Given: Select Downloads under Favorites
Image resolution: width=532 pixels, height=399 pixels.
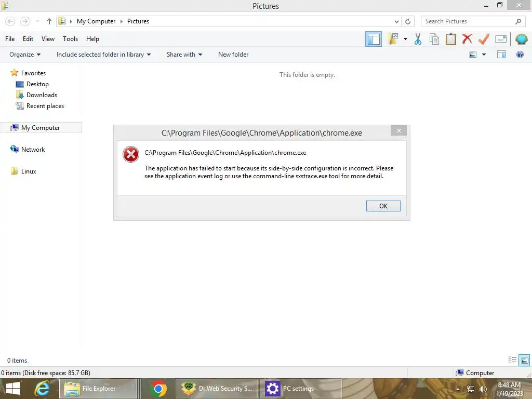Looking at the screenshot, I should (x=42, y=95).
